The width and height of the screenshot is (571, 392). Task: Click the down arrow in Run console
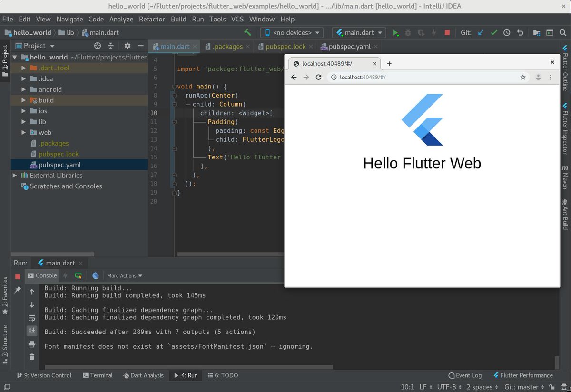click(32, 305)
